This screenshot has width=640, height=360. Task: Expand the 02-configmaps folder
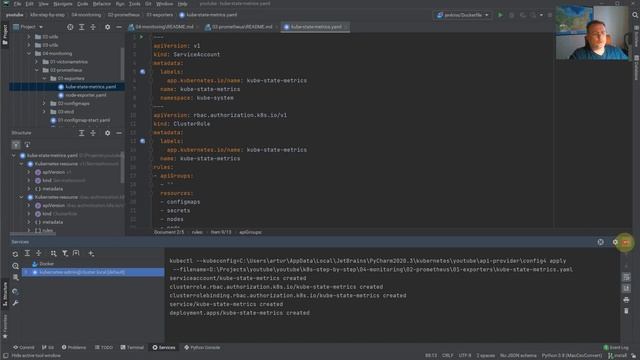pos(44,104)
